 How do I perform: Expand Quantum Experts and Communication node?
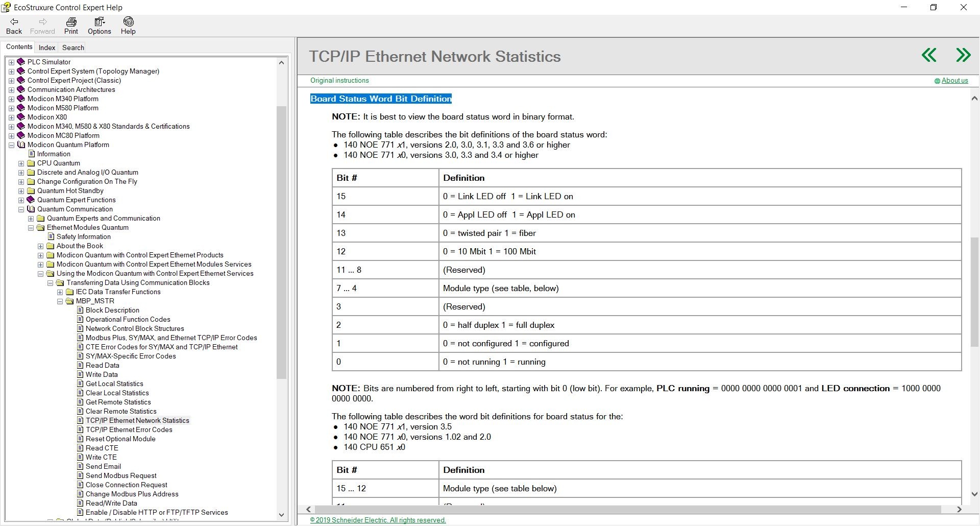(31, 219)
